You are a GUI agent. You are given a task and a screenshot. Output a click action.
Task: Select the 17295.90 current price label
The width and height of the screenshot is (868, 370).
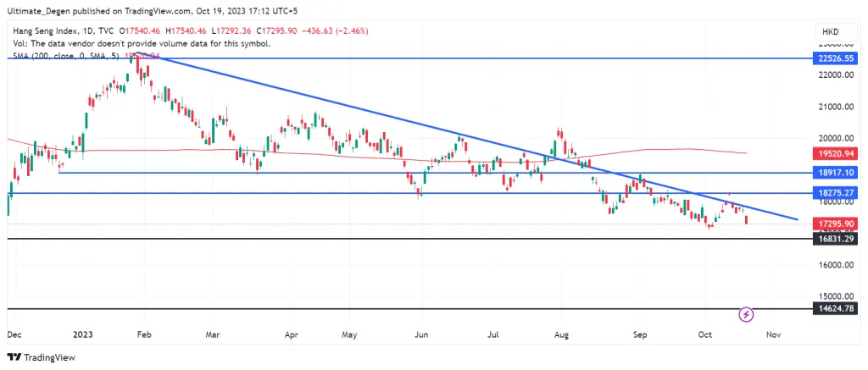[x=837, y=224]
